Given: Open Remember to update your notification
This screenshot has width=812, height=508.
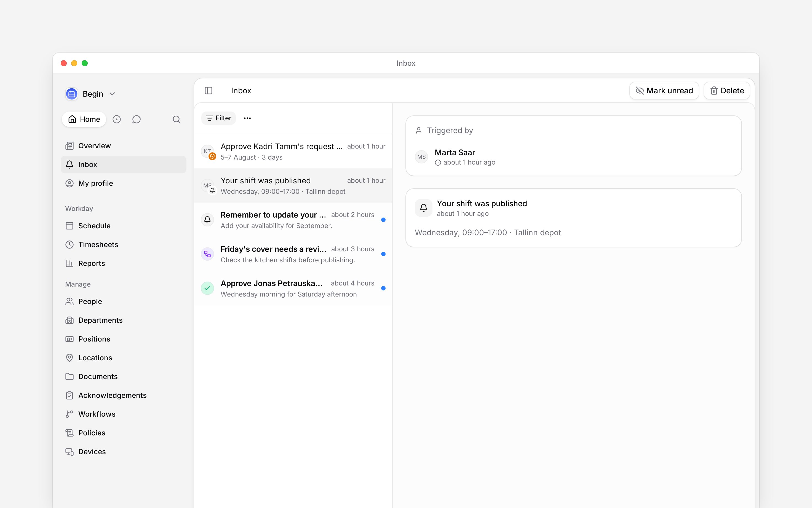Looking at the screenshot, I should click(x=293, y=220).
